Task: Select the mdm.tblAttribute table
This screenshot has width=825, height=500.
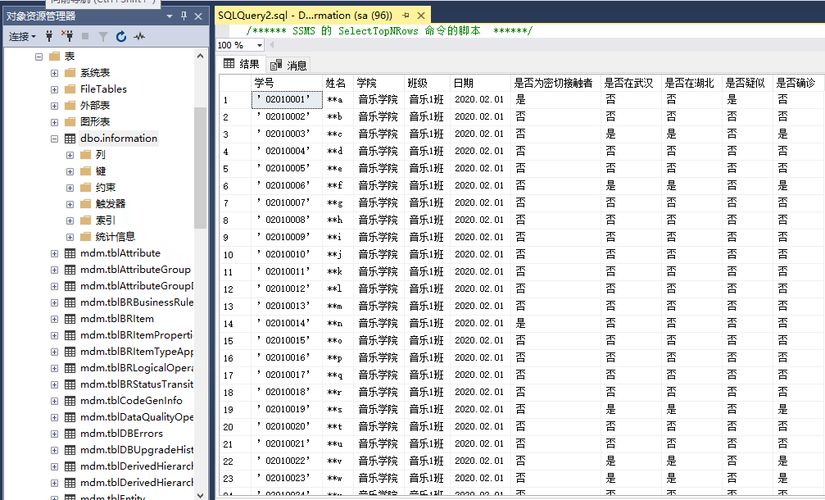Action: point(120,253)
